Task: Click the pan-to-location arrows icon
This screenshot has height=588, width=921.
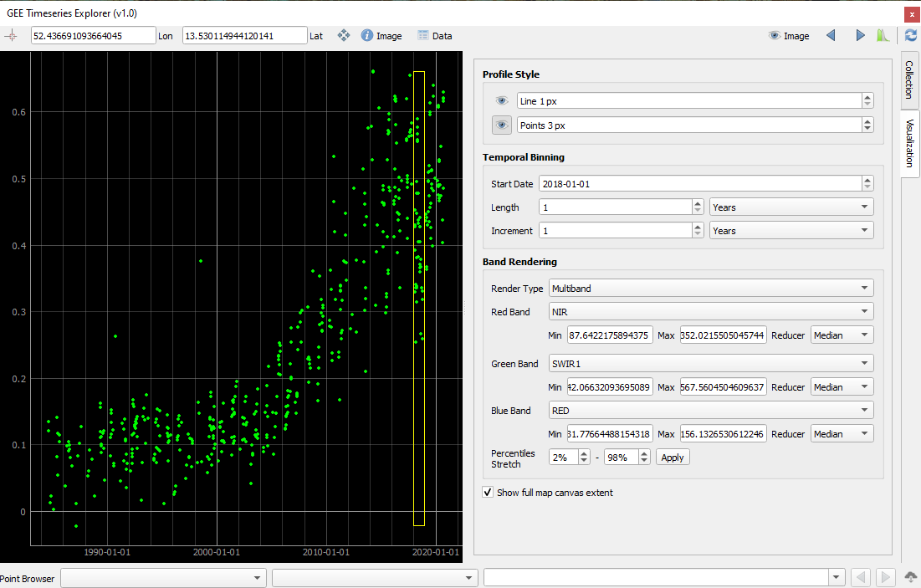Action: click(344, 36)
